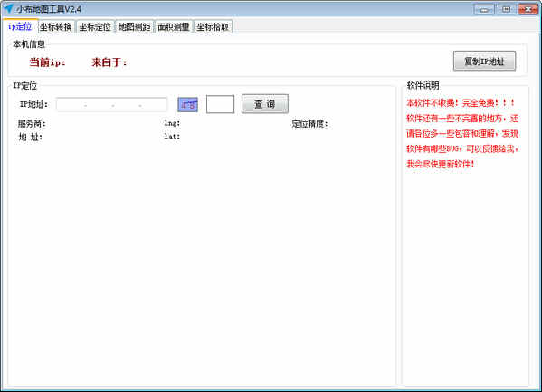
Task: Open the 面积测量 tab
Action: click(x=174, y=27)
